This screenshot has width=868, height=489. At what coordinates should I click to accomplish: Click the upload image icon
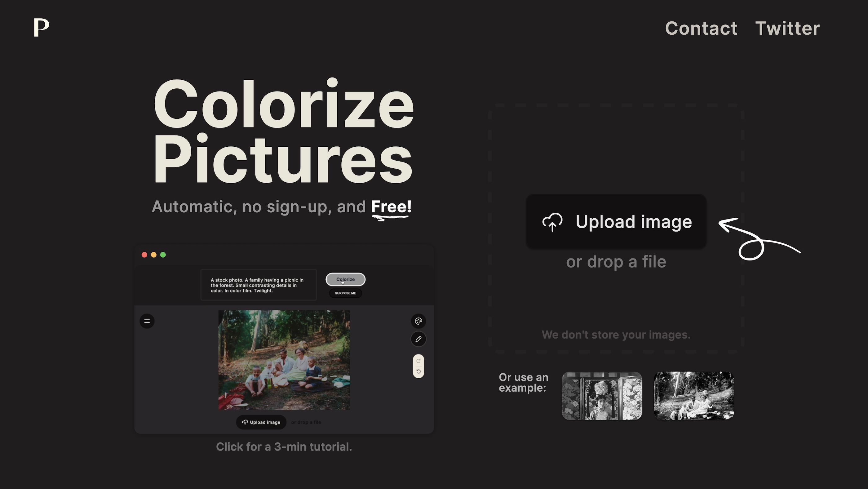click(551, 221)
